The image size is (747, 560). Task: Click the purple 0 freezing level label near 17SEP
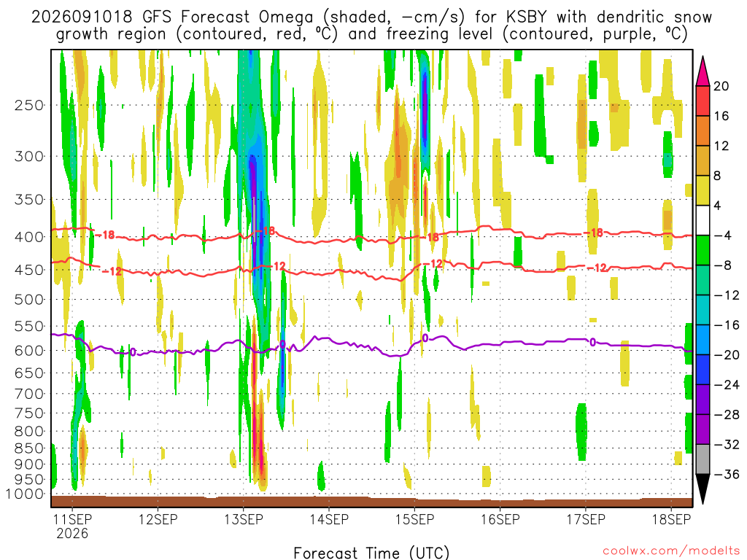pyautogui.click(x=592, y=342)
